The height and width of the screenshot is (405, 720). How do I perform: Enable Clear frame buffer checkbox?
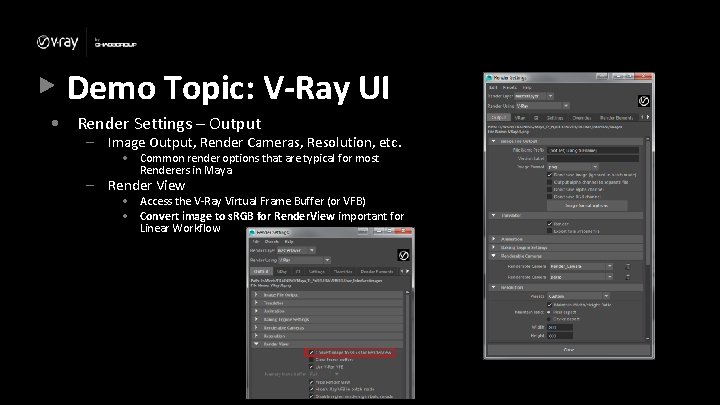pos(311,360)
